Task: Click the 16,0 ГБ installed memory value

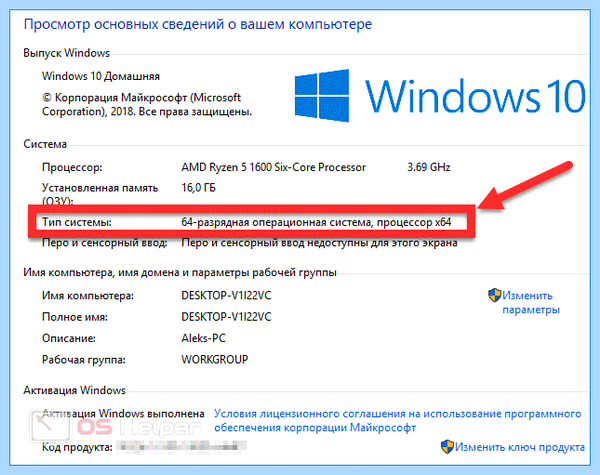Action: click(x=198, y=188)
